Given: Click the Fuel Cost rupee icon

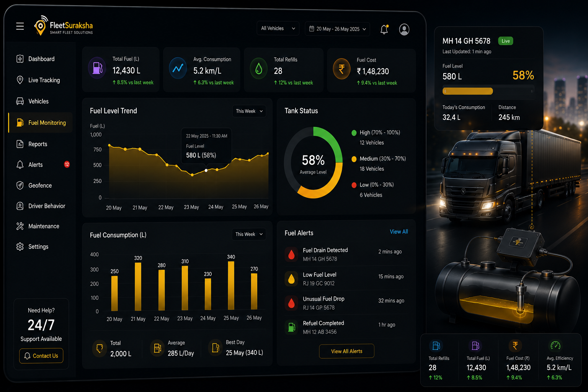Looking at the screenshot, I should coord(341,69).
